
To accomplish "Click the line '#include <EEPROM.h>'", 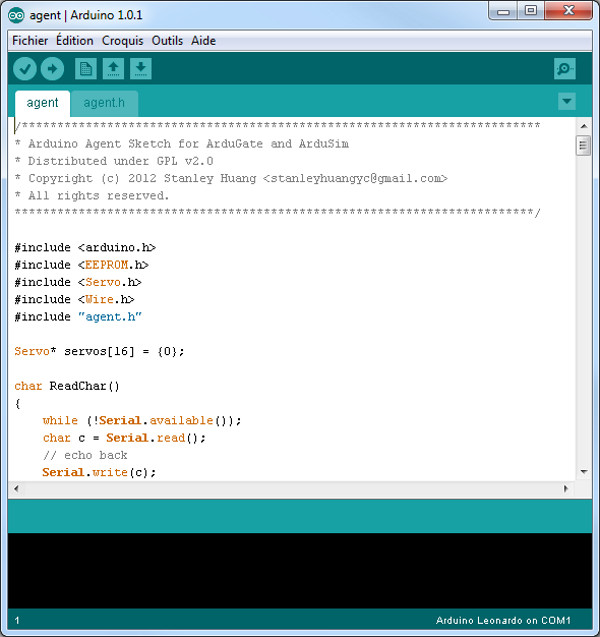I will 82,265.
